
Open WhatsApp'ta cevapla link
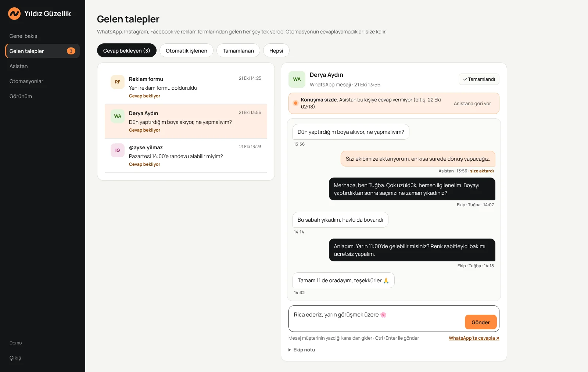tap(474, 338)
